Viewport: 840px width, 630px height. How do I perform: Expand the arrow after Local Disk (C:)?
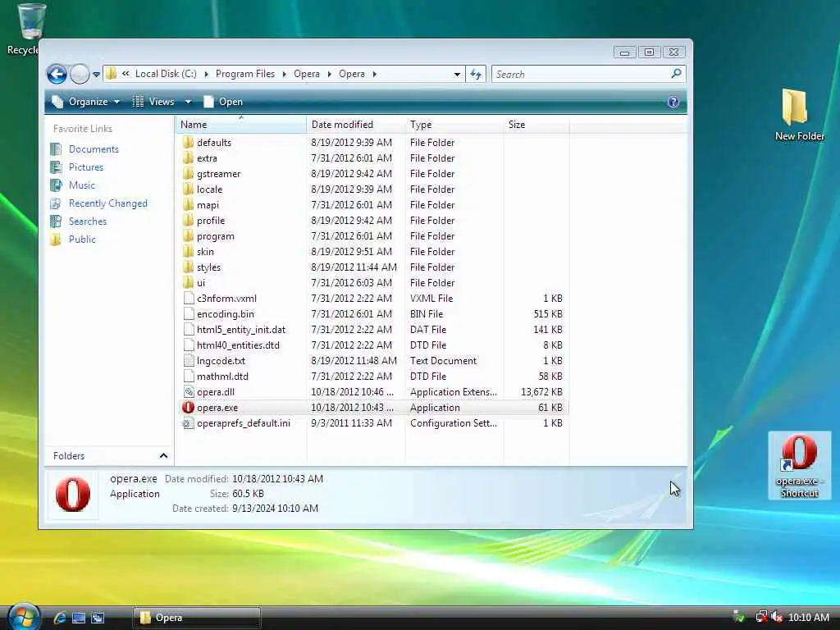coord(206,74)
